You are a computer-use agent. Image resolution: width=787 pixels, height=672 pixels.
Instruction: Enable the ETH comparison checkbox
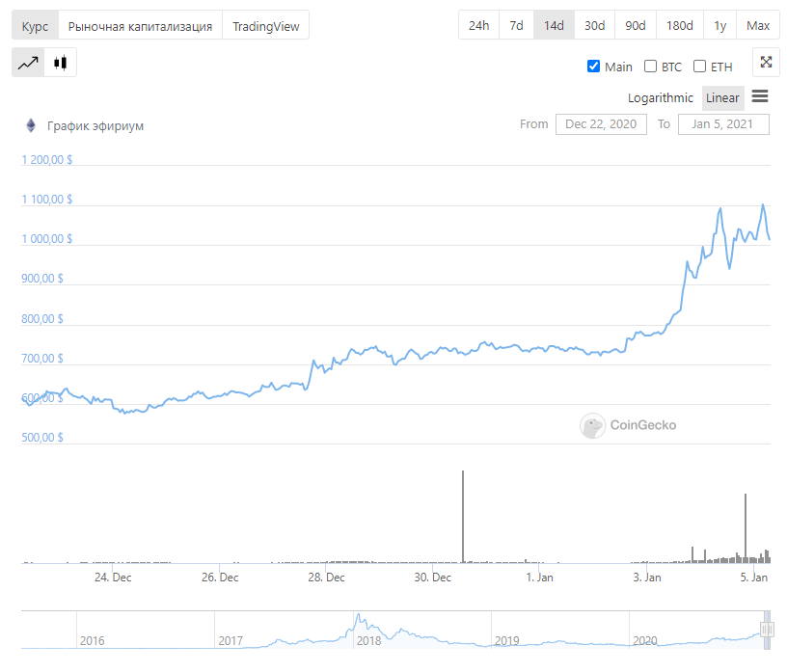tap(699, 67)
